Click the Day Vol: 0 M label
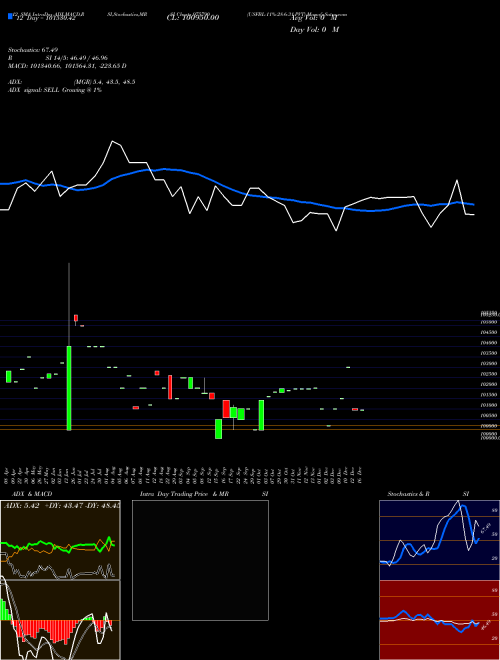Image resolution: width=500 pixels, height=660 pixels. (x=314, y=29)
